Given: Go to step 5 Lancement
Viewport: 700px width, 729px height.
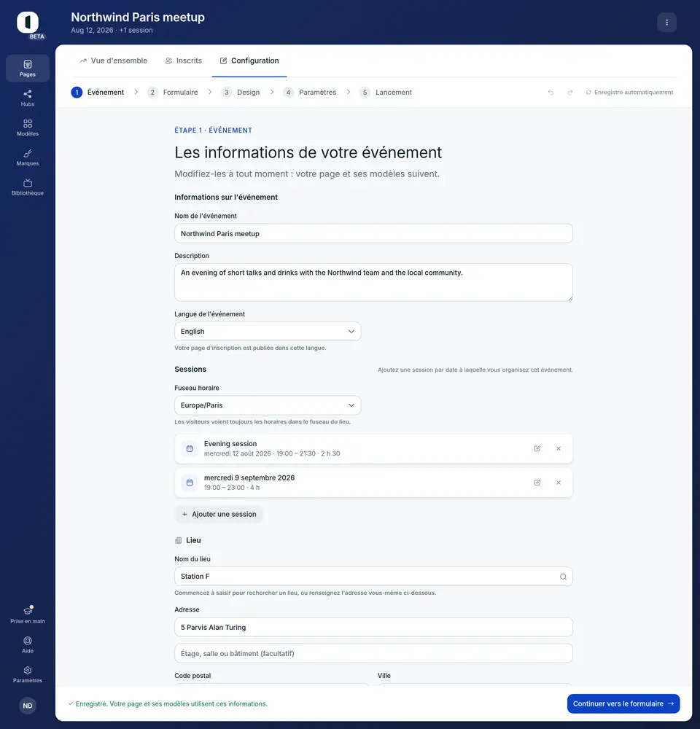Looking at the screenshot, I should point(386,93).
